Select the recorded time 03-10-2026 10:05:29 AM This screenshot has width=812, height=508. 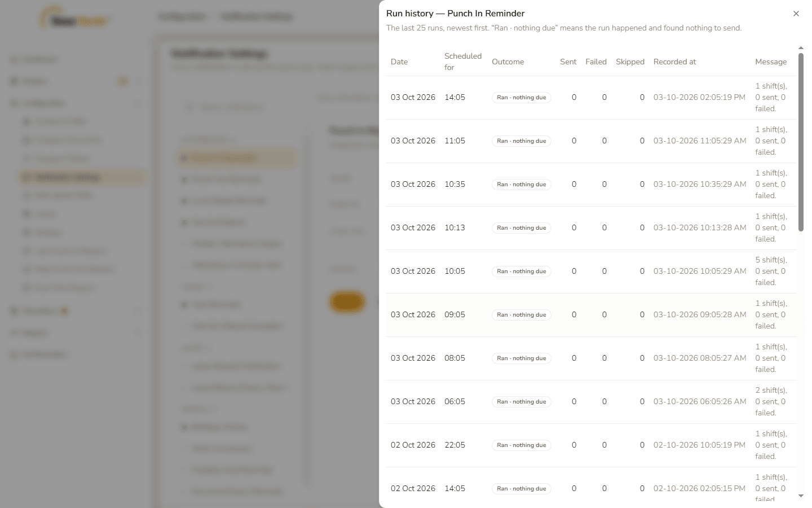pyautogui.click(x=700, y=271)
